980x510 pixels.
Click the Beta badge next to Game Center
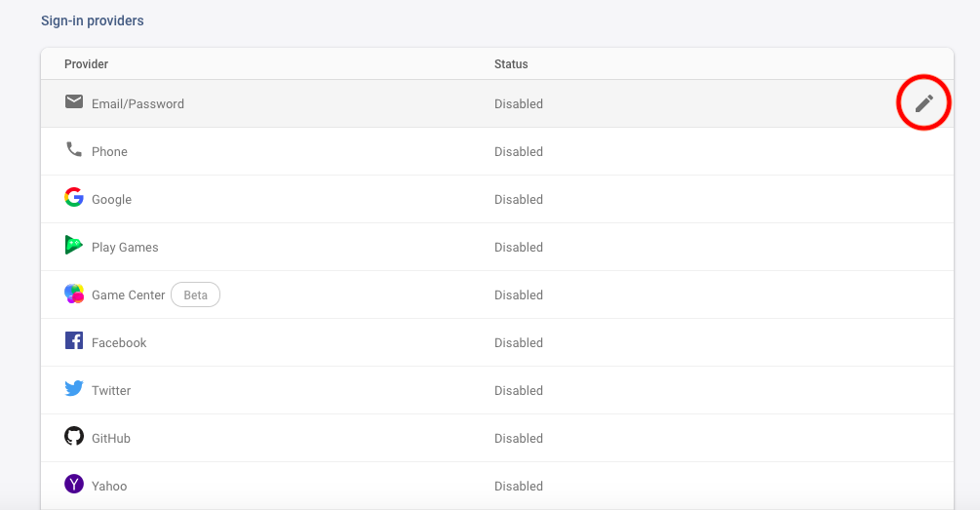195,294
